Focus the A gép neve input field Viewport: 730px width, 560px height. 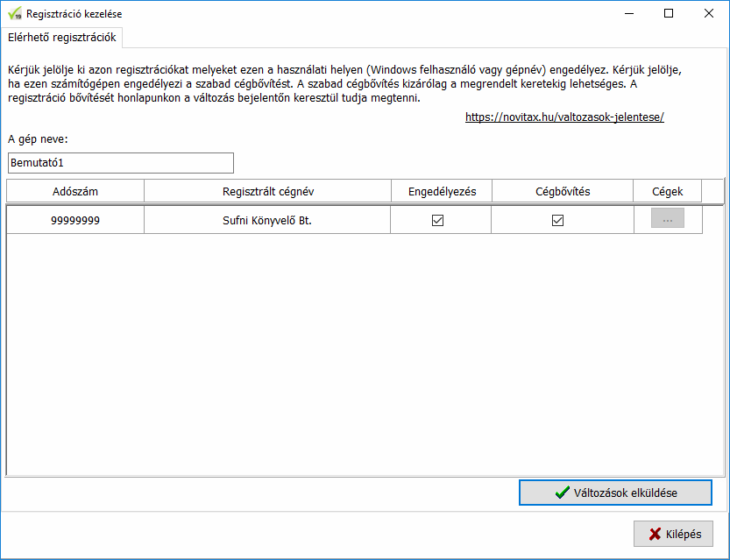coord(121,163)
